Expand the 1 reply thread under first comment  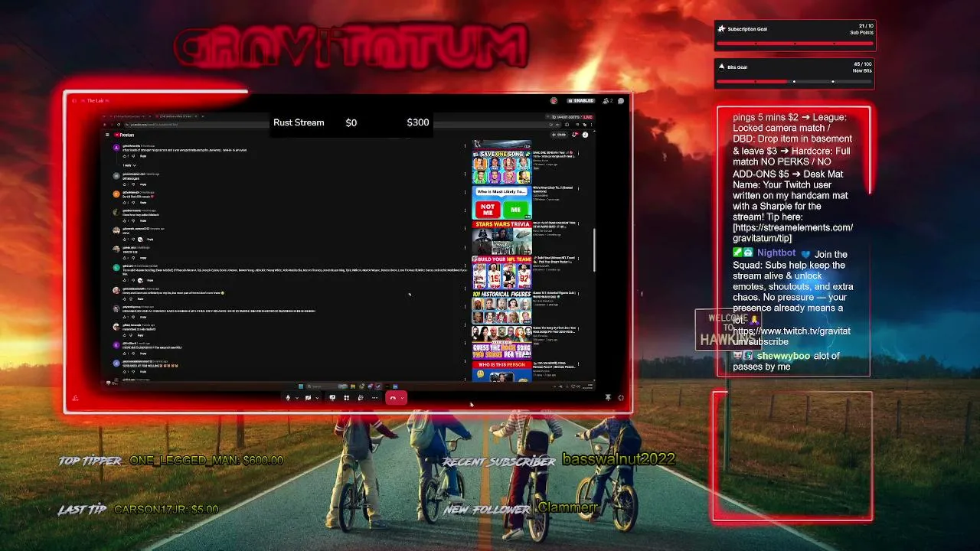(128, 165)
